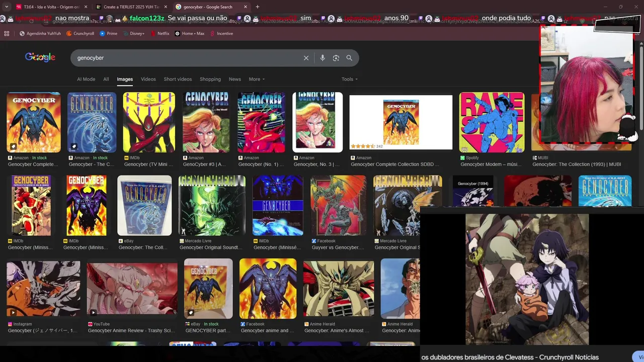The height and width of the screenshot is (362, 644).
Task: Click the 242 ratings stars on Amazon result
Action: [363, 146]
